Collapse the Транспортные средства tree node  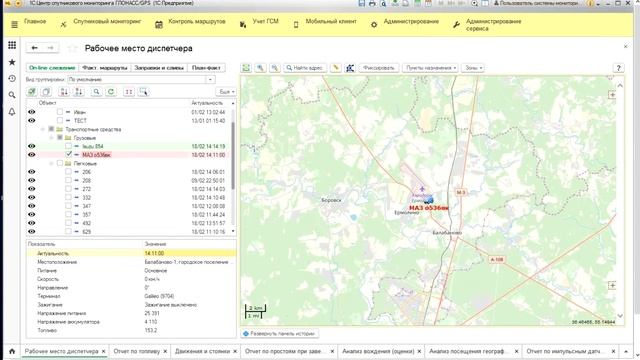(42, 129)
